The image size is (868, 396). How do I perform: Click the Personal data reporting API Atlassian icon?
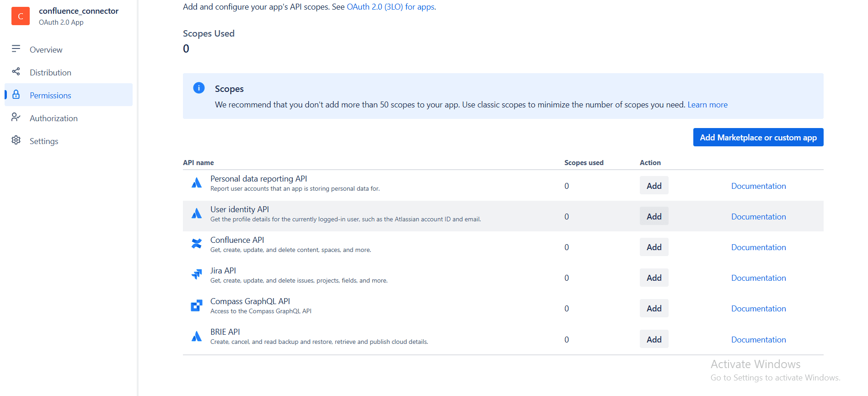197,183
